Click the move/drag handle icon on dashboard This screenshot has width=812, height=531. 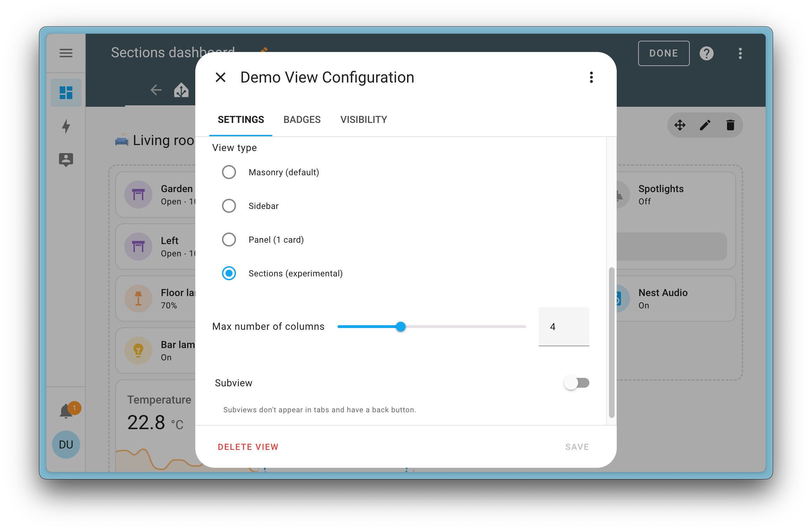[x=680, y=125]
